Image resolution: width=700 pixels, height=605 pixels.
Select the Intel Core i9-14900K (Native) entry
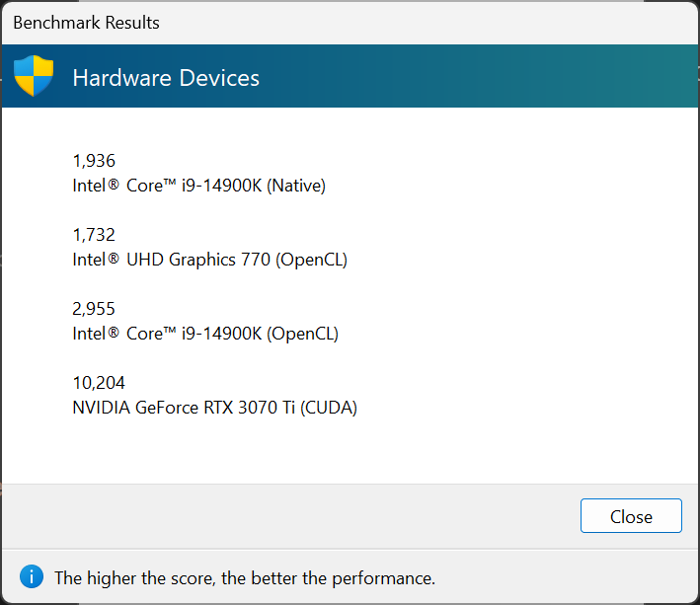pos(198,185)
